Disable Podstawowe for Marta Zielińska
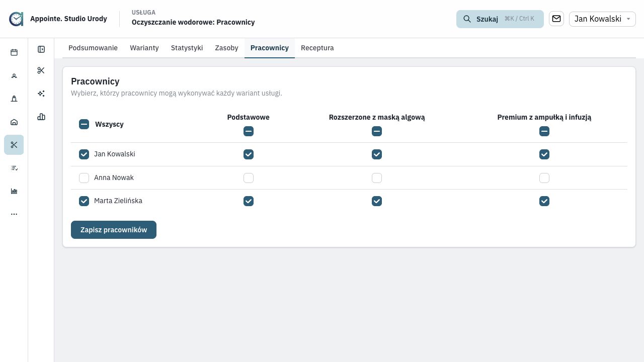This screenshot has height=362, width=644. (249, 201)
